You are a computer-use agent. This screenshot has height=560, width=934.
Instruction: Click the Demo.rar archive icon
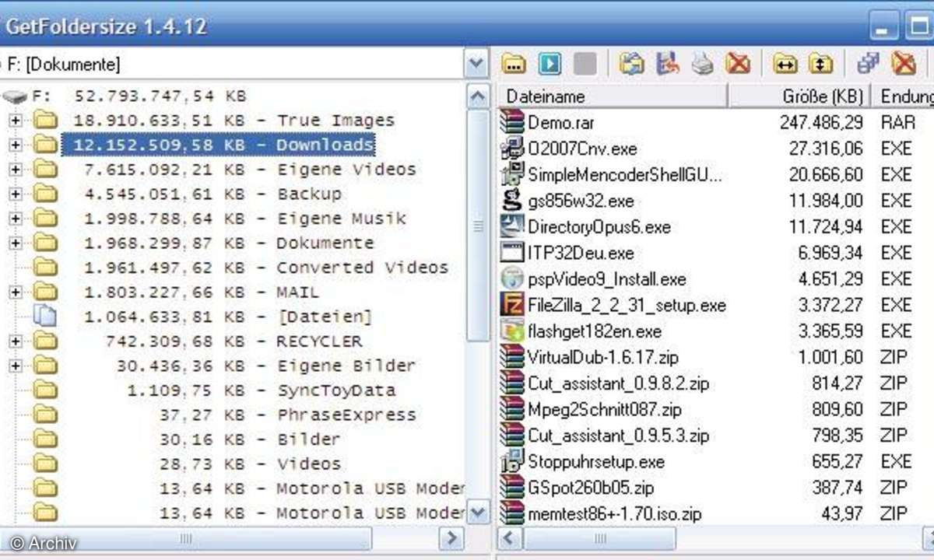click(x=512, y=122)
